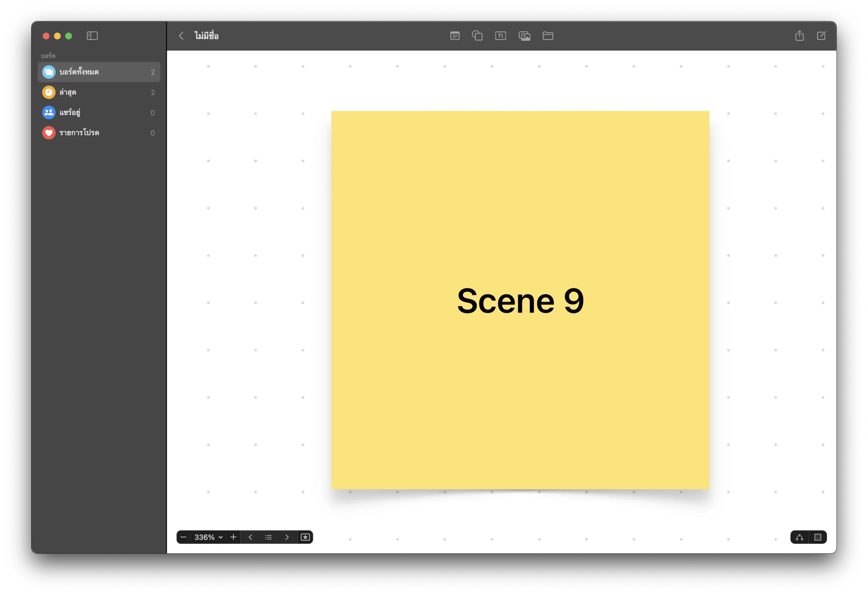
Task: Go to previous scene chevron
Action: pos(250,537)
